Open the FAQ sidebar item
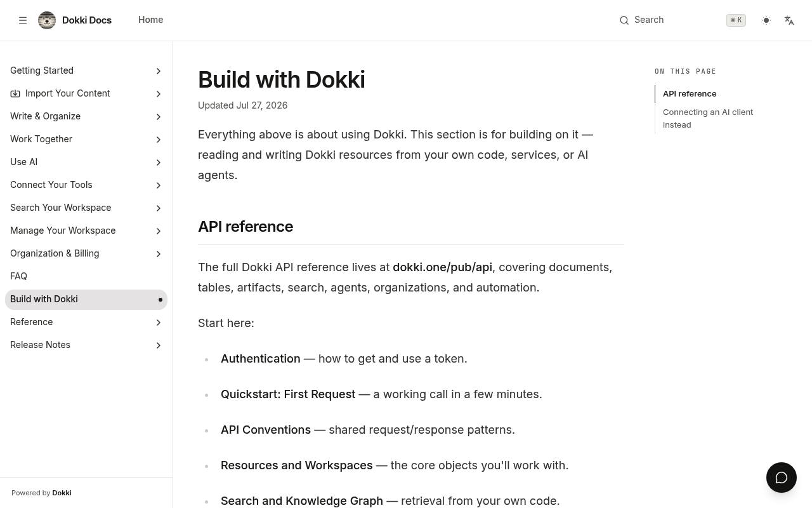 pyautogui.click(x=86, y=276)
